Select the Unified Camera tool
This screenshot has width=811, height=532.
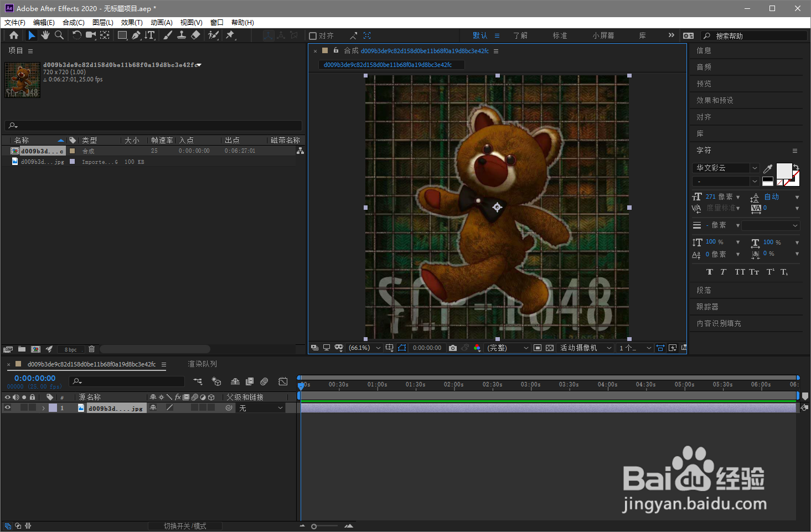coord(91,35)
